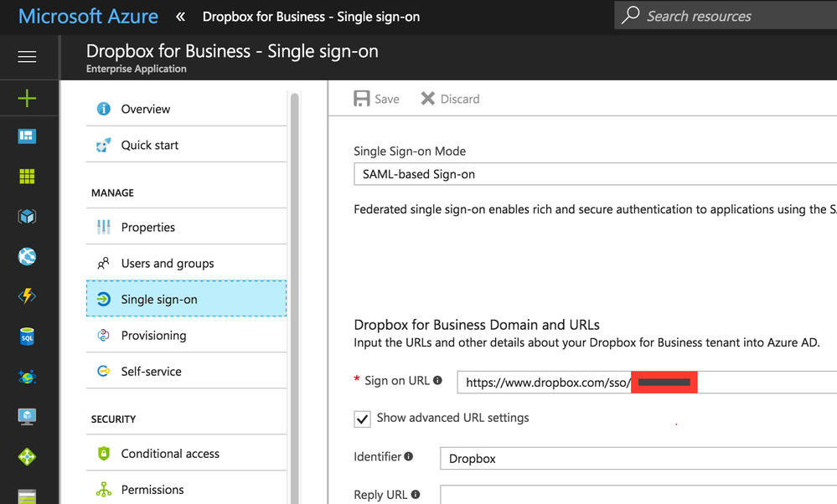Click the green plus New resource icon
The image size is (837, 504).
pyautogui.click(x=27, y=99)
